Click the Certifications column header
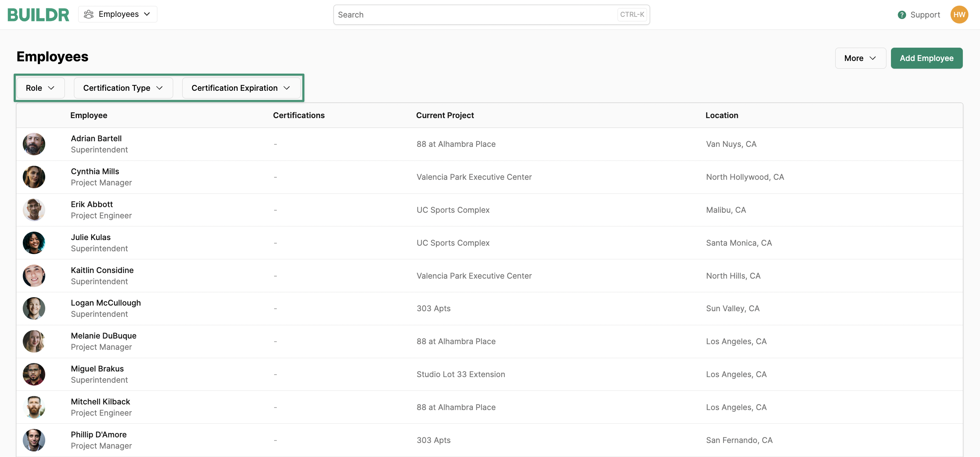The height and width of the screenshot is (457, 980). [x=299, y=115]
